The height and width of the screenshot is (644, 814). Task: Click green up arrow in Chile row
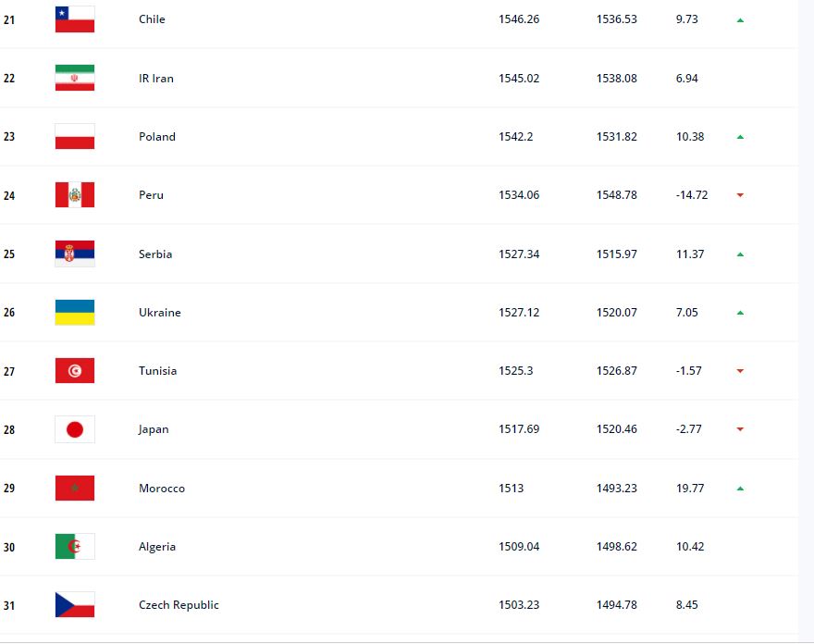740,20
